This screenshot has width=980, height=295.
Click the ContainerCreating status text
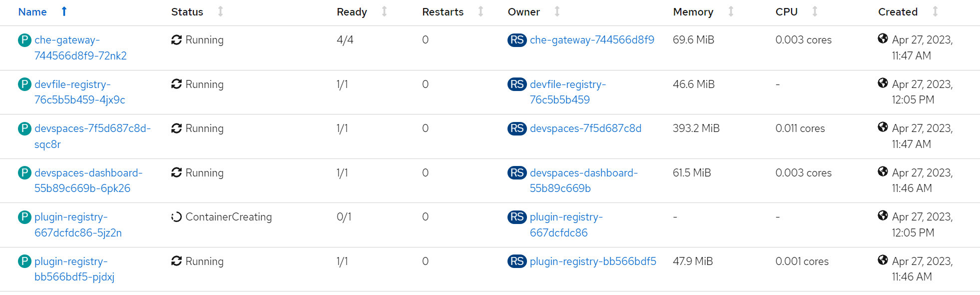[x=229, y=217]
